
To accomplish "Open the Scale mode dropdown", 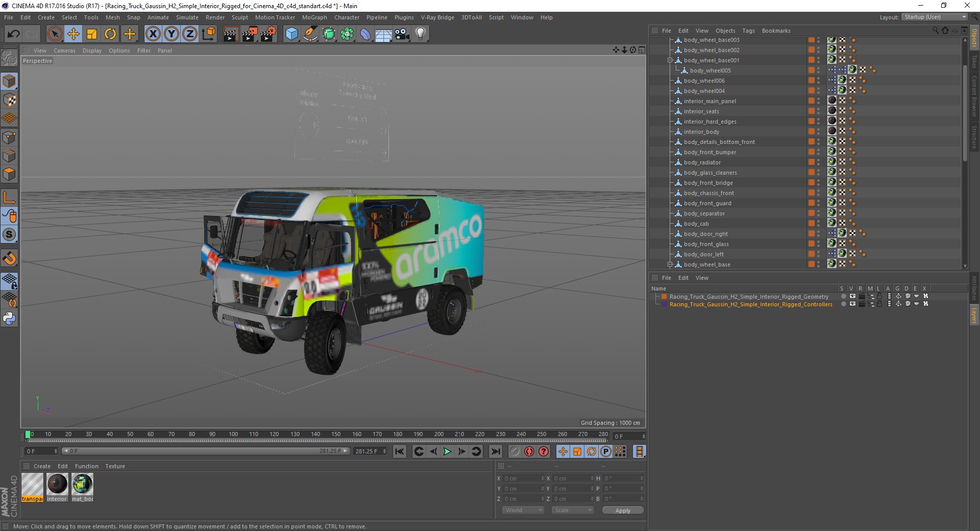I will (x=572, y=510).
